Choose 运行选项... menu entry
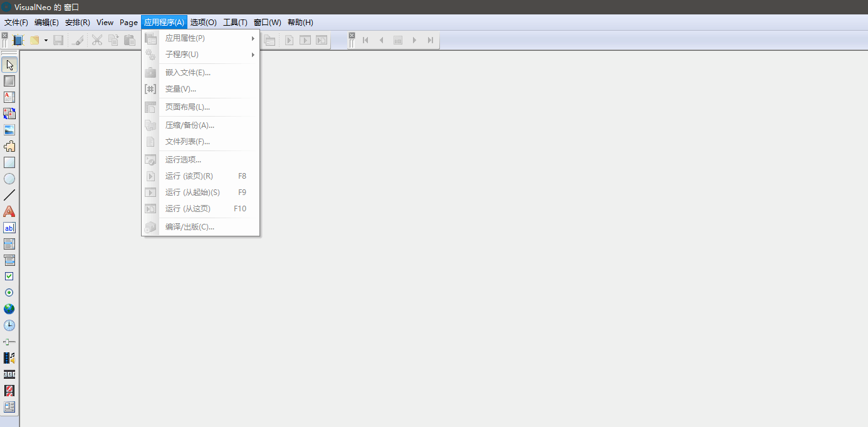This screenshot has width=868, height=427. 201,160
